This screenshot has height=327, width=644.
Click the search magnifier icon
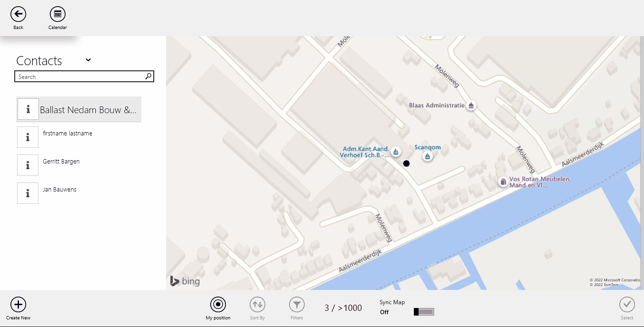[x=148, y=77]
